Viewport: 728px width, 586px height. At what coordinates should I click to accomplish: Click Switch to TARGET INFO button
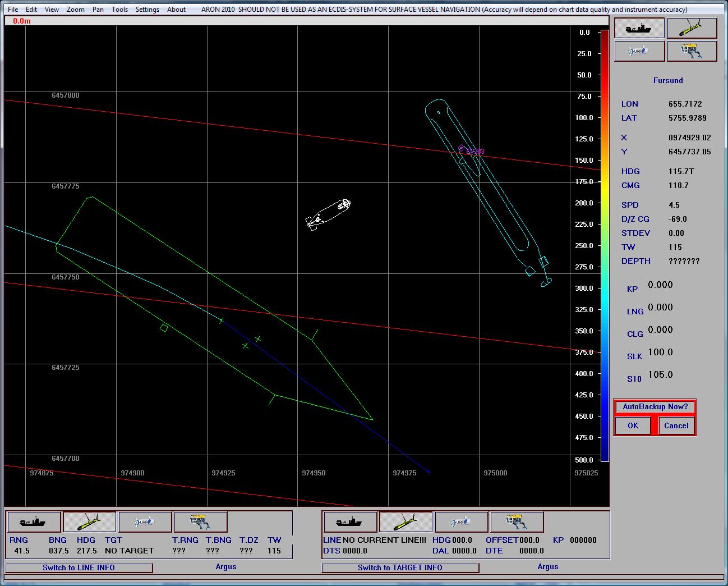pos(400,567)
